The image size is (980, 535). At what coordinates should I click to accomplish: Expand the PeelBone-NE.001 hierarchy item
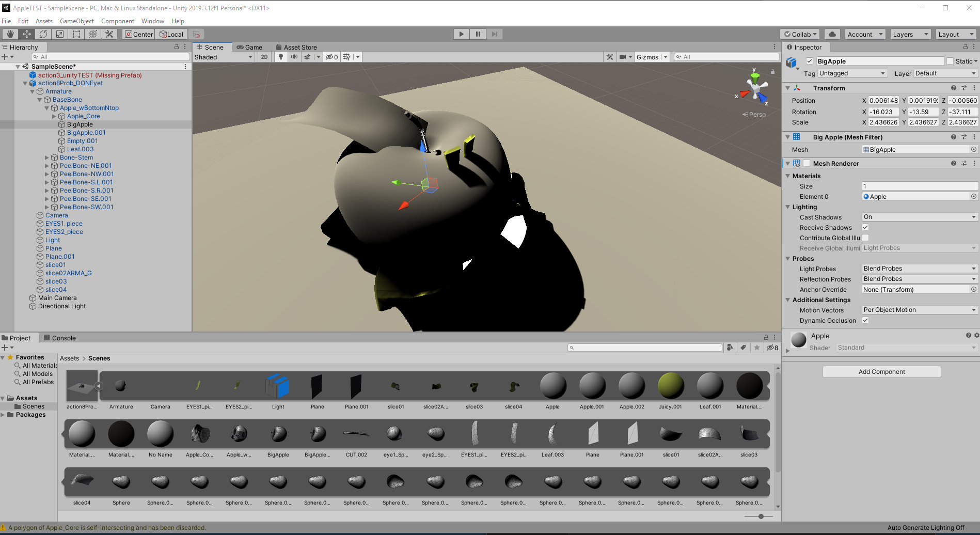pyautogui.click(x=47, y=166)
